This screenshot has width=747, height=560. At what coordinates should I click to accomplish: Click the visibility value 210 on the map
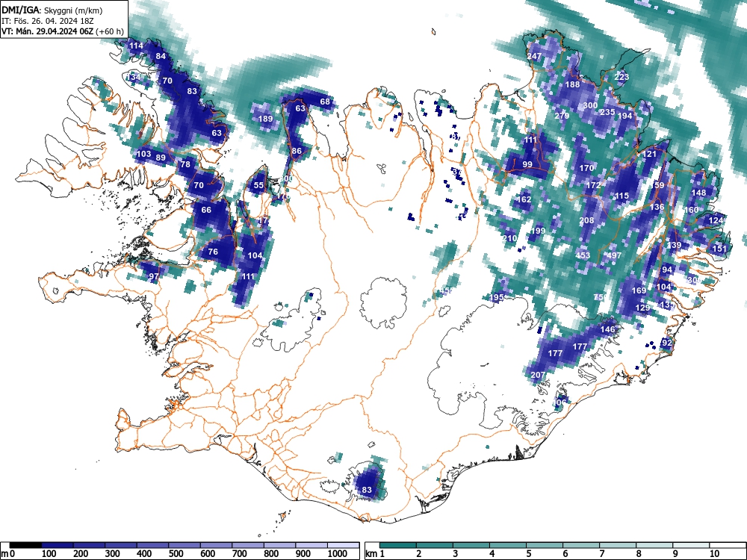510,238
